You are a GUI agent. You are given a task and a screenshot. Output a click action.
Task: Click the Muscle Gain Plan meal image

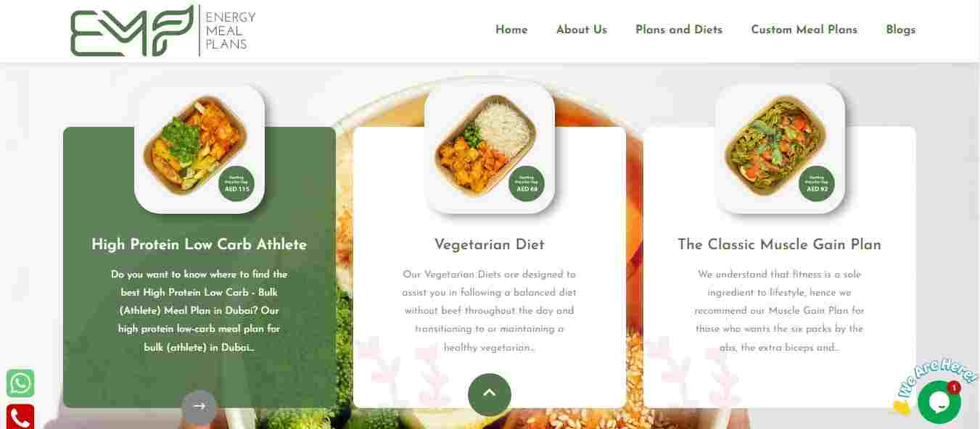click(780, 149)
